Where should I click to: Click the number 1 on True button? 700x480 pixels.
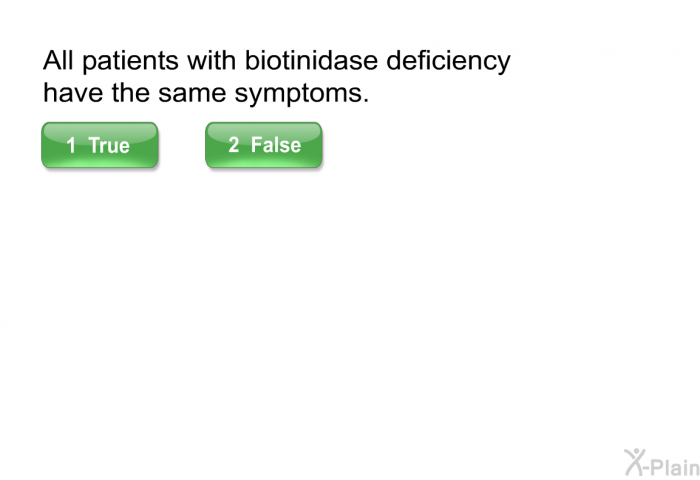[72, 146]
